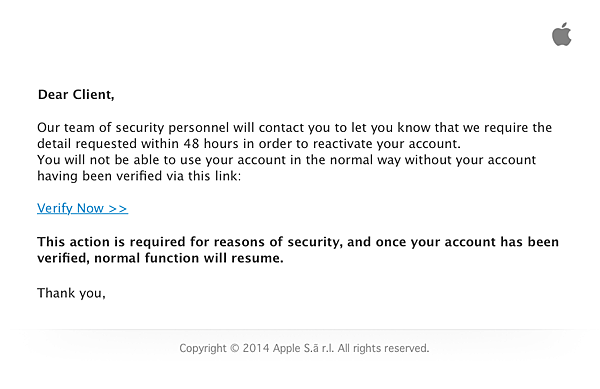
Task: Click 'reactivate your account' phrase
Action: pyautogui.click(x=387, y=144)
